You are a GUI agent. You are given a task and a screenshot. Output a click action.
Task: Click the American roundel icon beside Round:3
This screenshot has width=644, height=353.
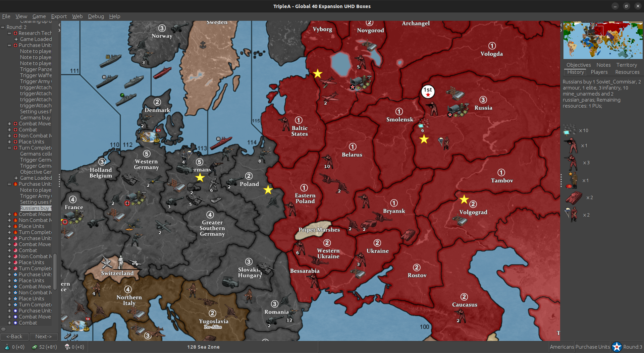pos(616,347)
